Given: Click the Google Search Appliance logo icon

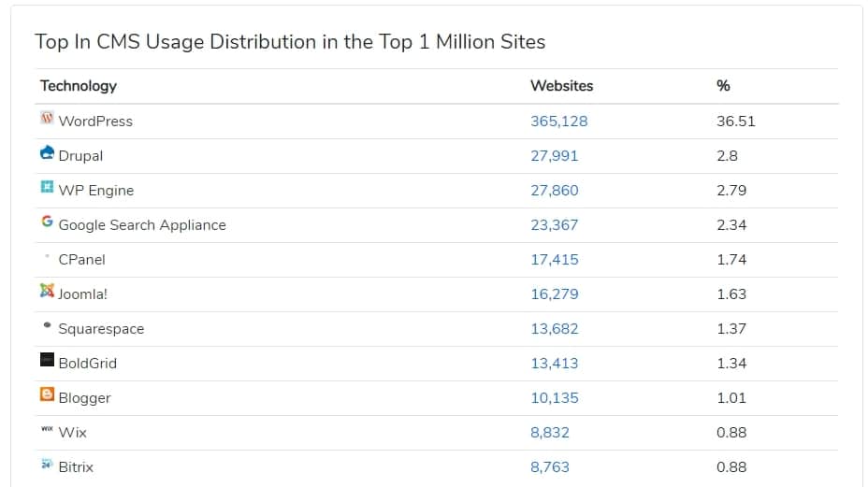Looking at the screenshot, I should pyautogui.click(x=47, y=222).
